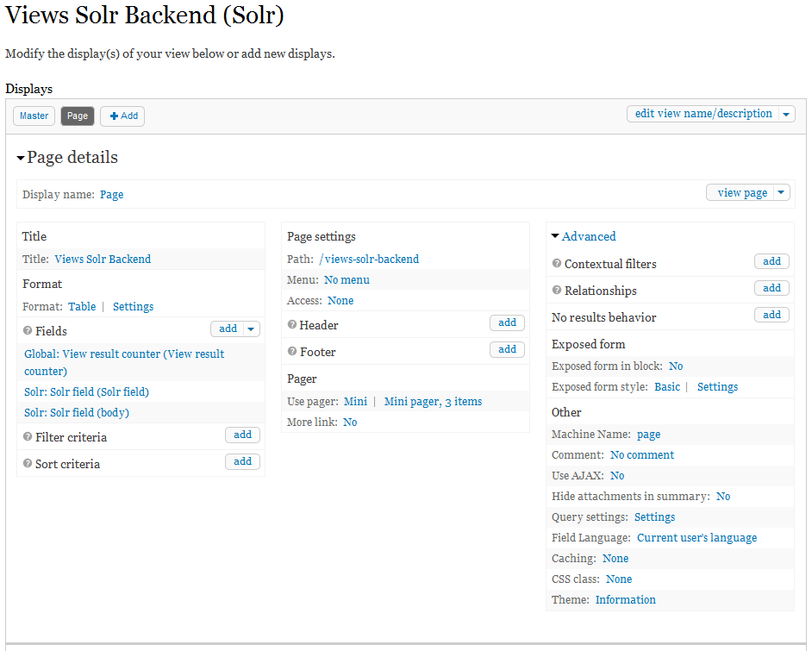Click the help icon next to Contextual filters
This screenshot has width=812, height=651.
pyautogui.click(x=559, y=264)
